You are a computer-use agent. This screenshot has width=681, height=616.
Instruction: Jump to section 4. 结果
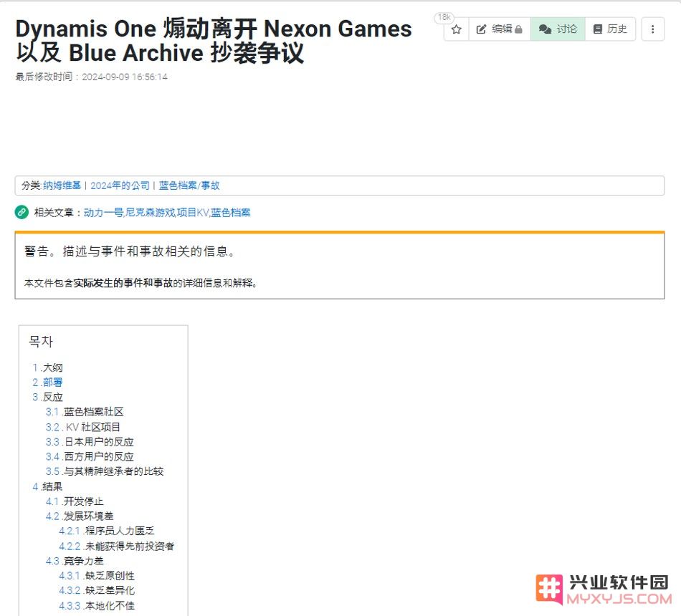(48, 486)
